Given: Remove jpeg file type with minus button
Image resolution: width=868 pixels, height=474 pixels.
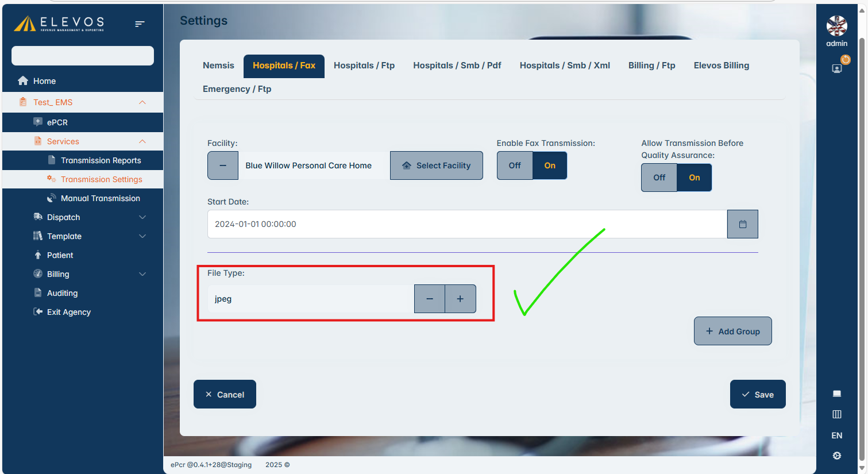Looking at the screenshot, I should click(430, 299).
